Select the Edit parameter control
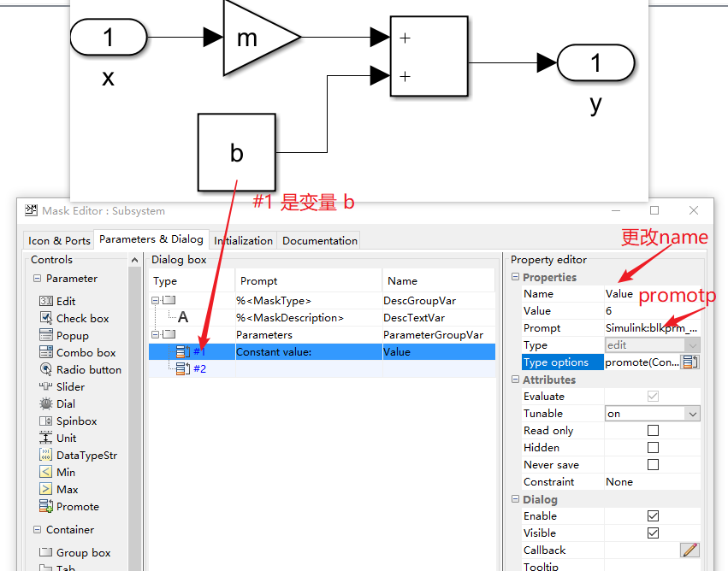728x571 pixels. click(57, 302)
